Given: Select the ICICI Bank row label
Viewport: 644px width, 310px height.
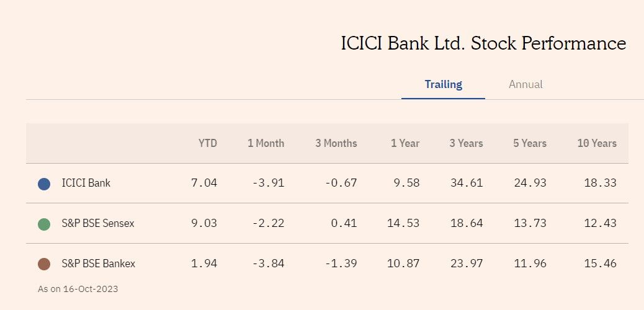Looking at the screenshot, I should pyautogui.click(x=86, y=184).
